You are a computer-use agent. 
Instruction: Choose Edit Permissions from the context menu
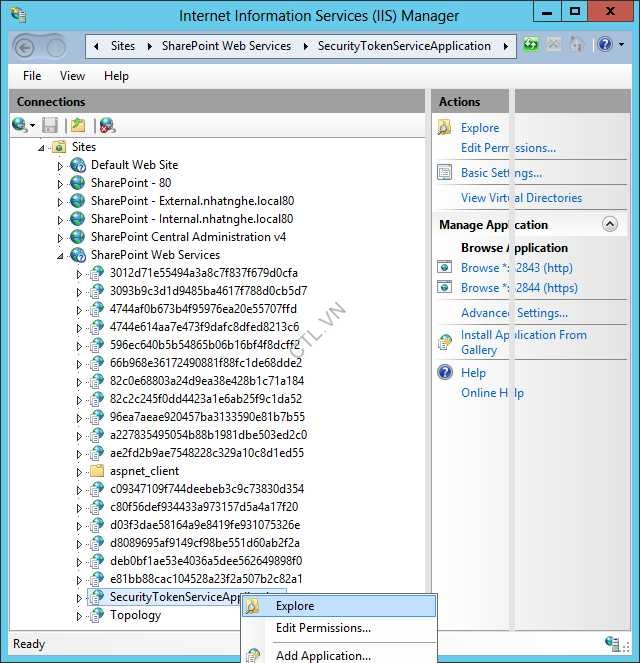(339, 628)
